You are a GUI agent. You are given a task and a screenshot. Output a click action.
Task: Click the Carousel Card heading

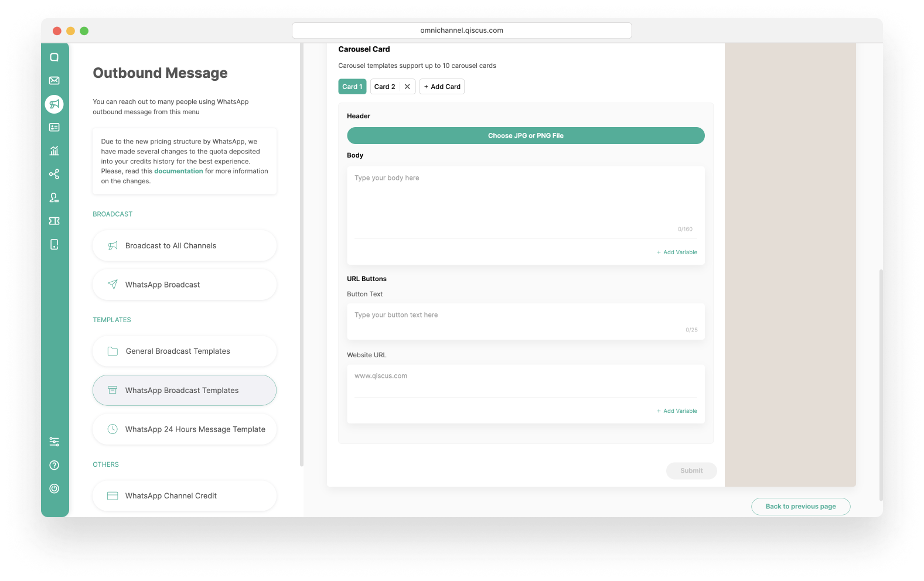coord(364,50)
